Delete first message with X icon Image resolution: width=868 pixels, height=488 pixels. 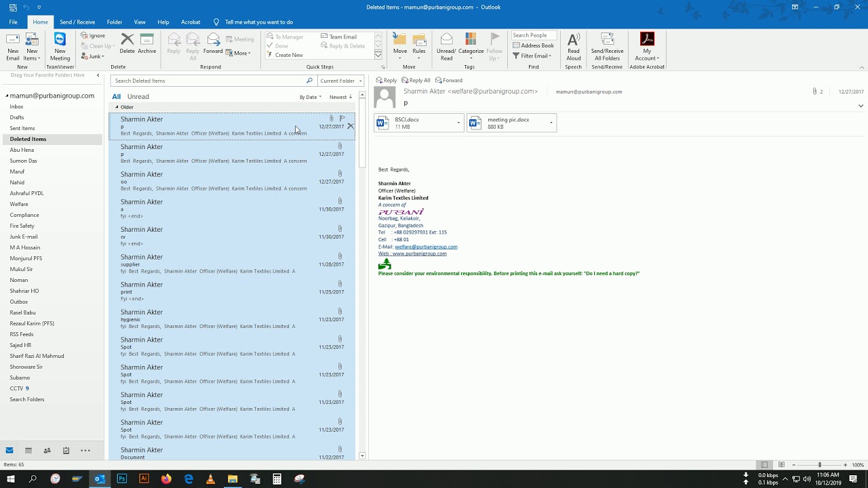(x=350, y=126)
